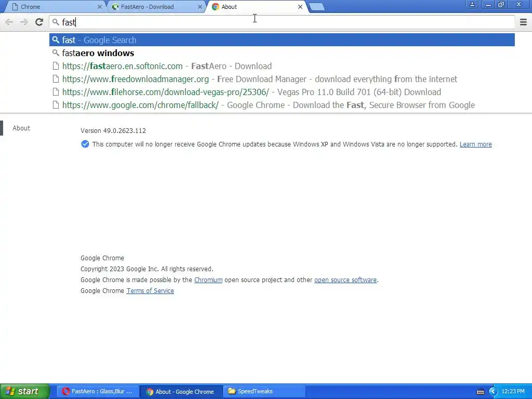Image resolution: width=532 pixels, height=399 pixels.
Task: Click the Copyright 2023 Google Inc. text
Action: [x=147, y=269]
